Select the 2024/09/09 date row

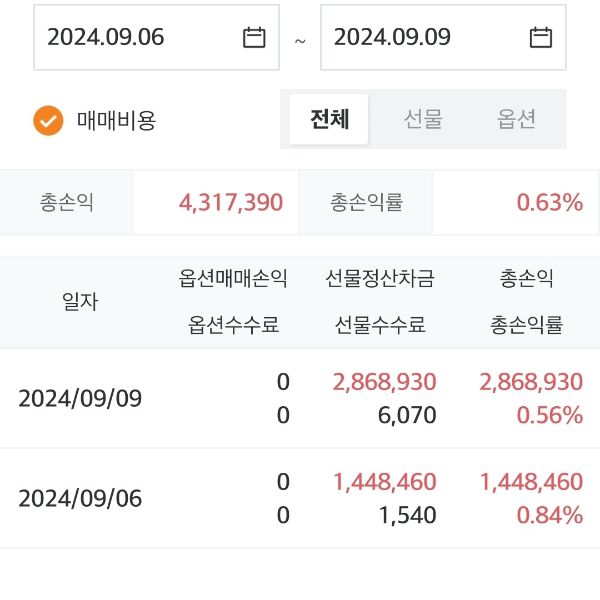pyautogui.click(x=80, y=399)
